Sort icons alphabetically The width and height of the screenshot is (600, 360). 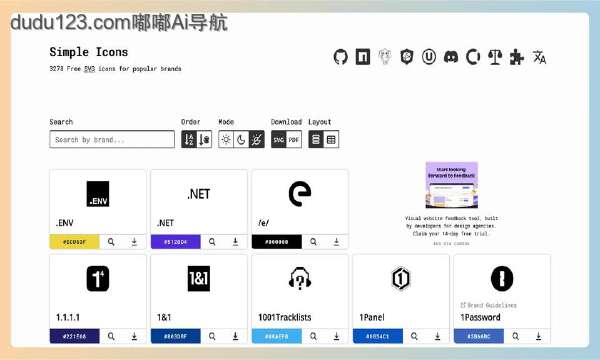pos(189,139)
